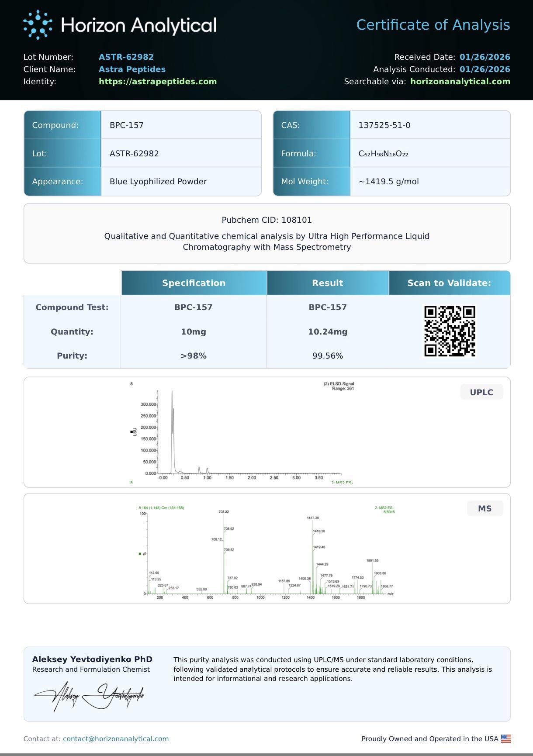
Task: Click the Scan to Validate header
Action: (x=449, y=283)
